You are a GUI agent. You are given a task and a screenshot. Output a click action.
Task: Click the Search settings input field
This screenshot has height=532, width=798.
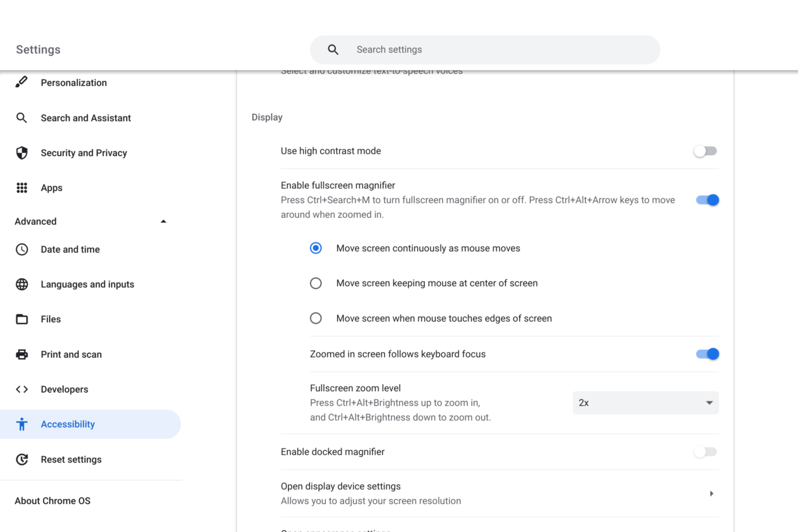(497, 50)
